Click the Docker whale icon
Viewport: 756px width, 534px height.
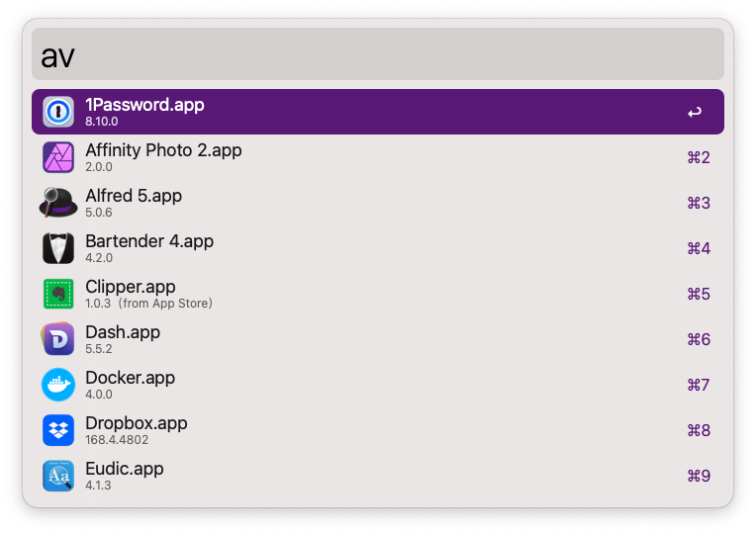(x=58, y=385)
